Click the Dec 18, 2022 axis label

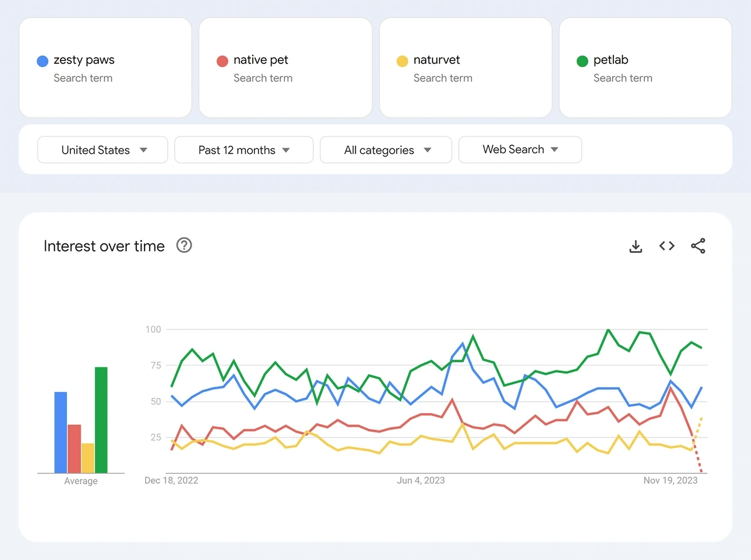(171, 481)
